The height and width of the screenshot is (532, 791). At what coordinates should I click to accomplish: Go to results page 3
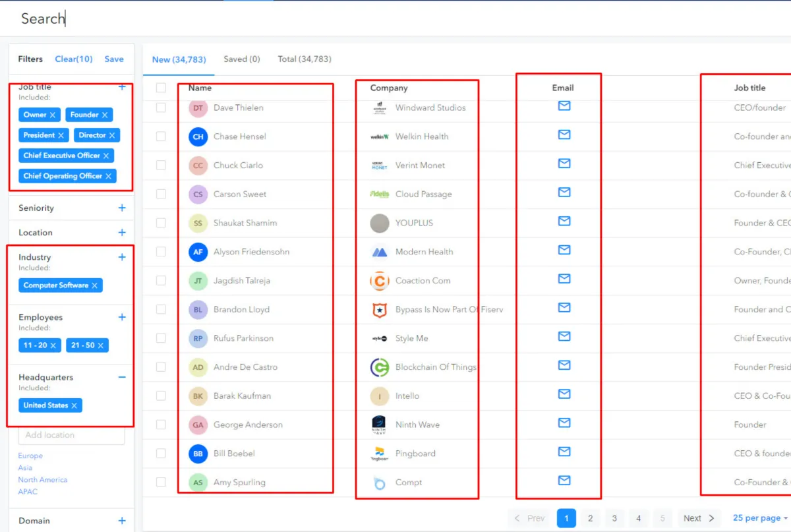(614, 518)
